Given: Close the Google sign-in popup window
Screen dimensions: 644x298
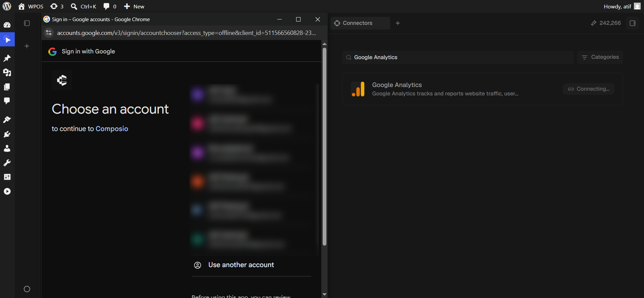Looking at the screenshot, I should pos(318,19).
